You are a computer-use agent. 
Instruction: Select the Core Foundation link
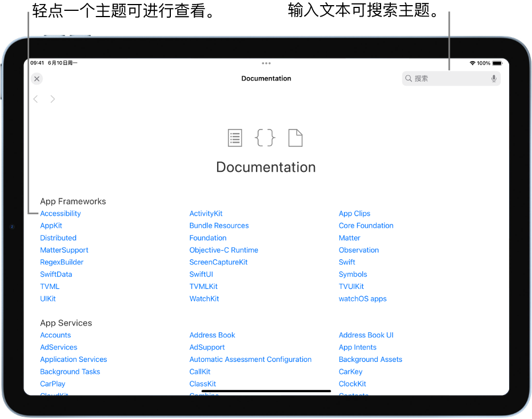coord(366,226)
